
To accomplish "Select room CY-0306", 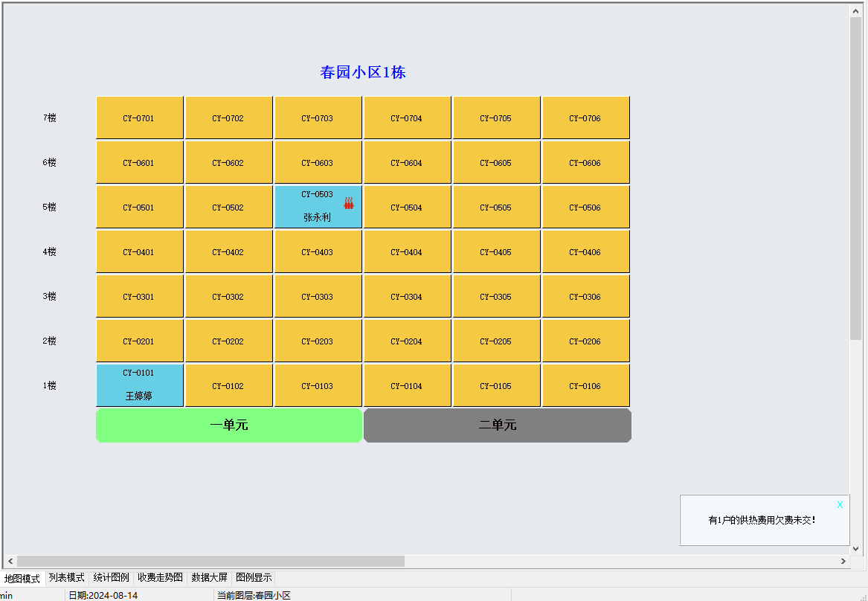I will 585,296.
